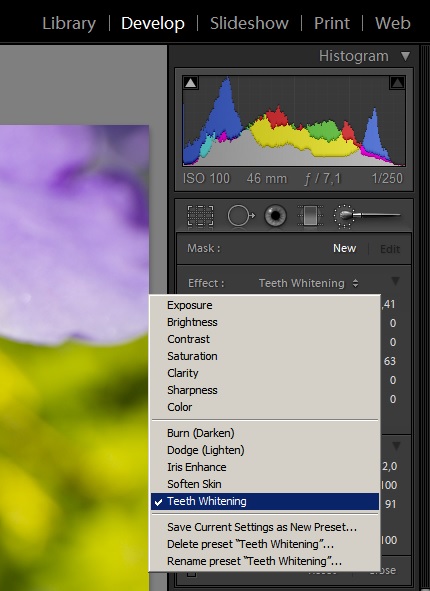Select the Spot Removal tool

pos(241,216)
